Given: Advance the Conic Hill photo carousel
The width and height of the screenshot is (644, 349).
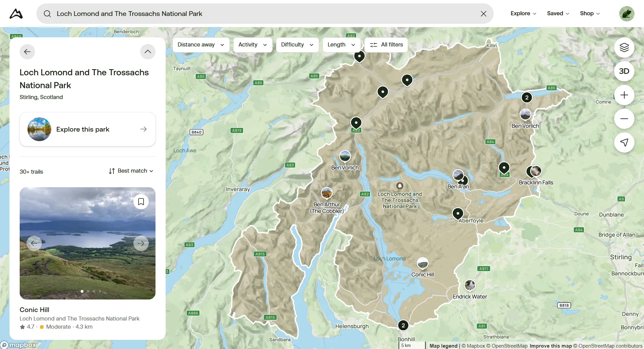Looking at the screenshot, I should pyautogui.click(x=141, y=243).
